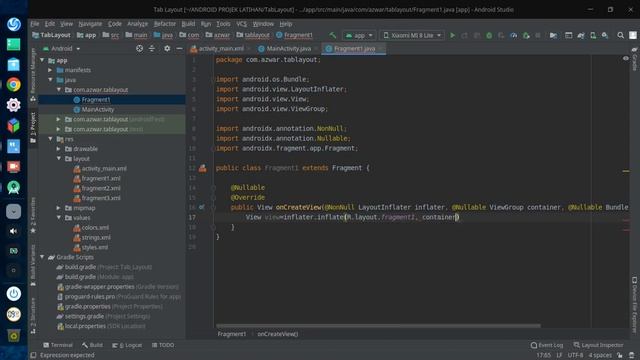Click the horizontal scrollbar of the editor
Image resolution: width=640 pixels, height=360 pixels.
coord(378,326)
